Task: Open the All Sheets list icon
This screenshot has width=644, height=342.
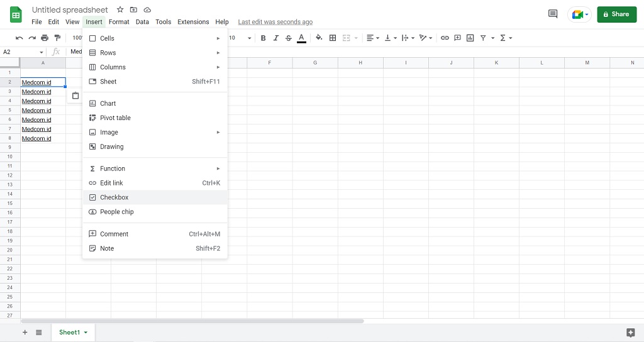Action: [38, 332]
